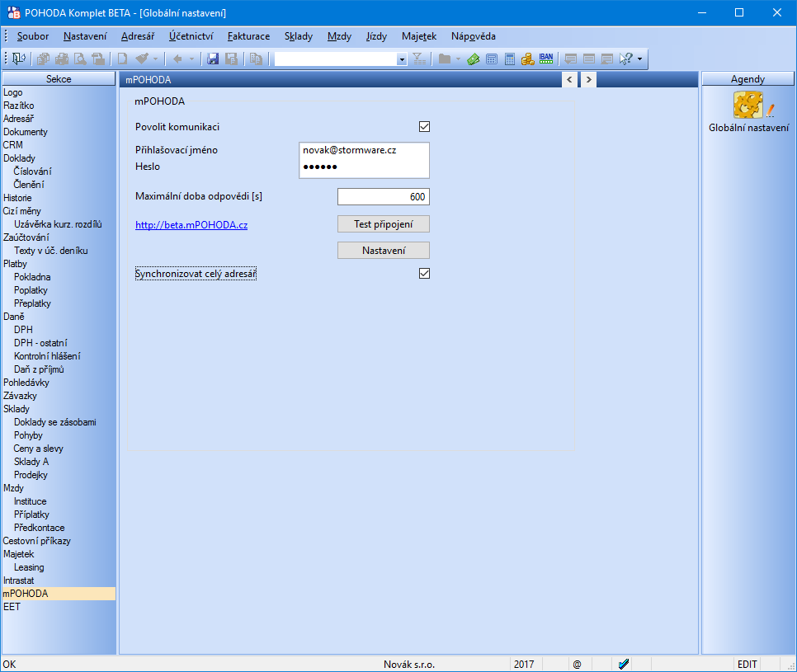Click the first grey note icon after IBAN
797x672 pixels.
pos(571,59)
